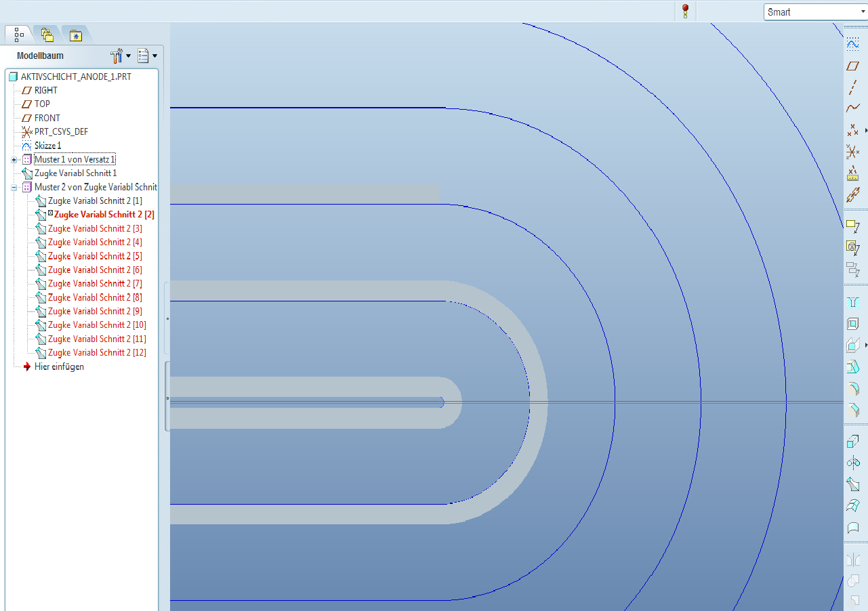
Task: Select the TOP datum plane in tree
Action: tap(42, 104)
